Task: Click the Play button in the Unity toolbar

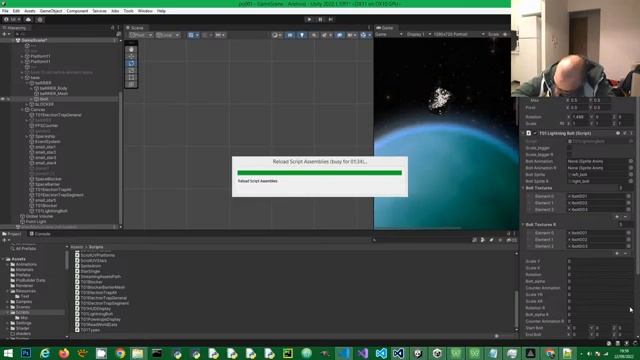Action: pyautogui.click(x=309, y=19)
